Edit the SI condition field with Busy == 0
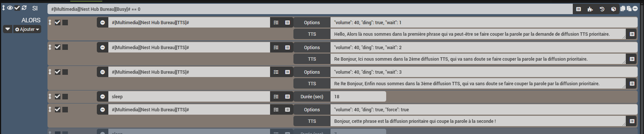Screen dimensions: 644x134 [310, 9]
